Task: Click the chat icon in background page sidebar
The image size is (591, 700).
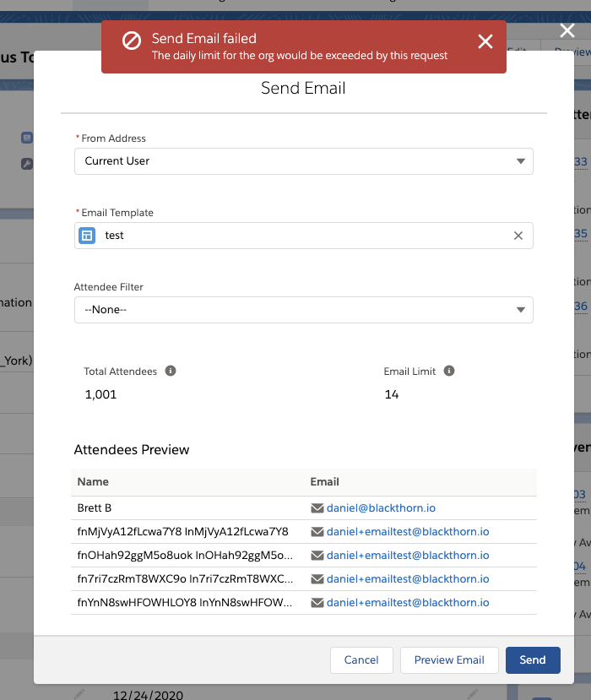Action: pos(27,138)
